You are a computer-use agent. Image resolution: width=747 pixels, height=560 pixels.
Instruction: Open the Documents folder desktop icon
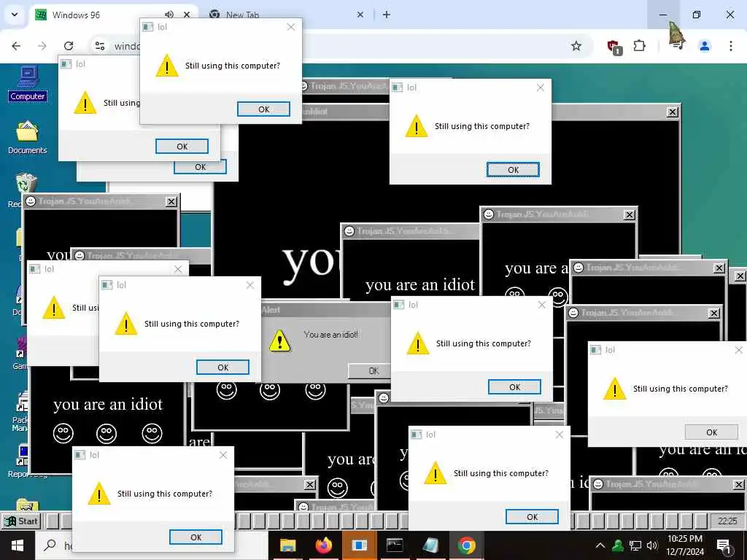pyautogui.click(x=27, y=138)
